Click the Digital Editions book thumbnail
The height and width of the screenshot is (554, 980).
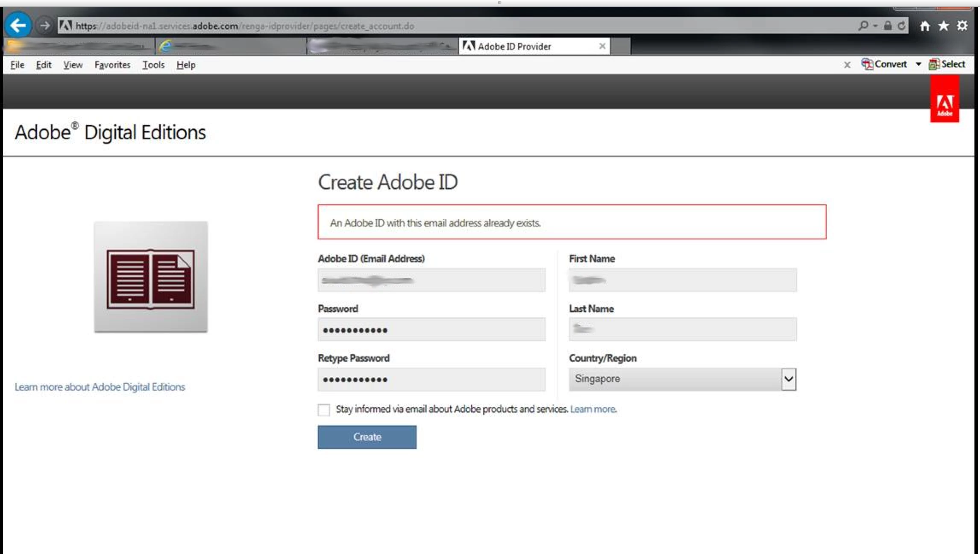coord(151,277)
